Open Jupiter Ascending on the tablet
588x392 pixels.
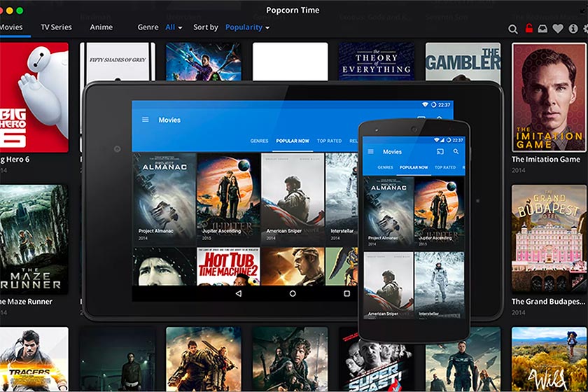(x=228, y=199)
